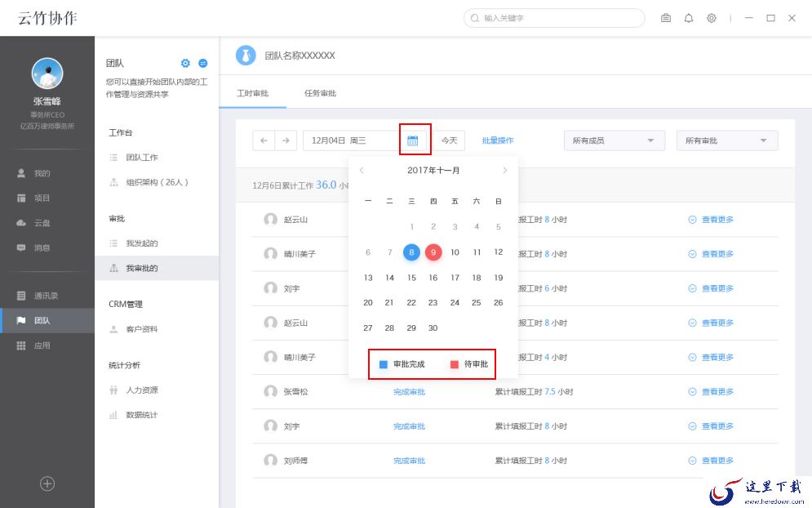Open 组织架构（26人）
This screenshot has width=812, height=508.
(157, 182)
